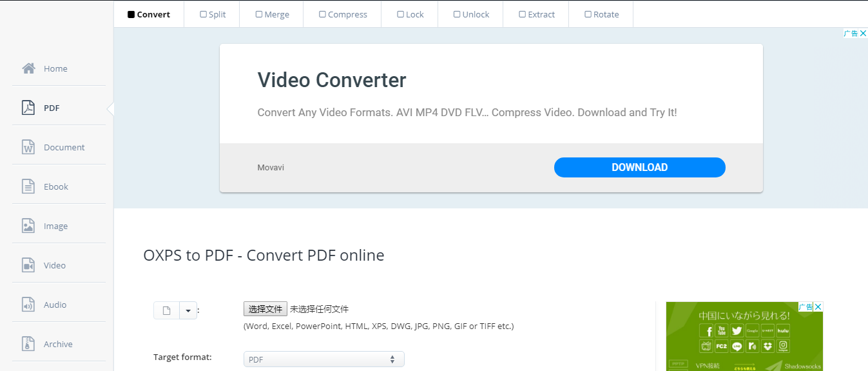Click the blank page file source icon

[166, 310]
